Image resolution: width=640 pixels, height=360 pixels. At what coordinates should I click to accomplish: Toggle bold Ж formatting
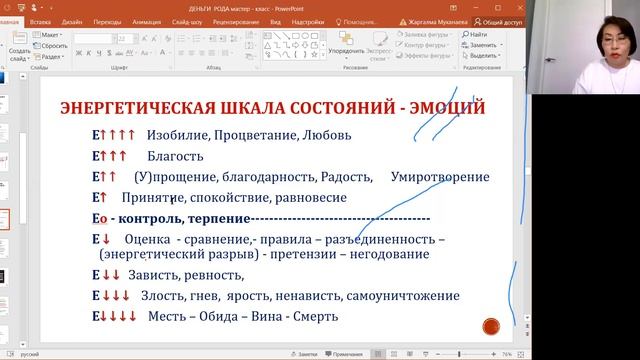point(79,53)
